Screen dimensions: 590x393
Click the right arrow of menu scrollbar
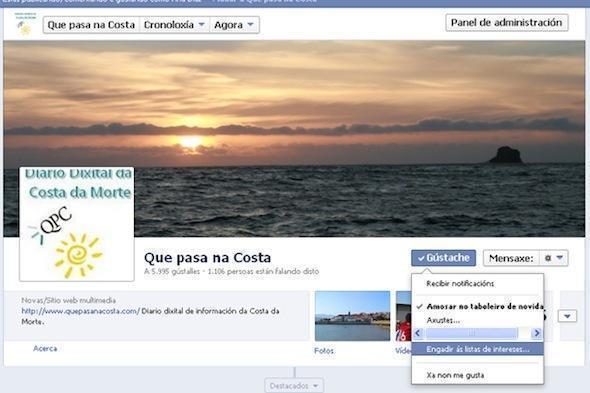537,333
